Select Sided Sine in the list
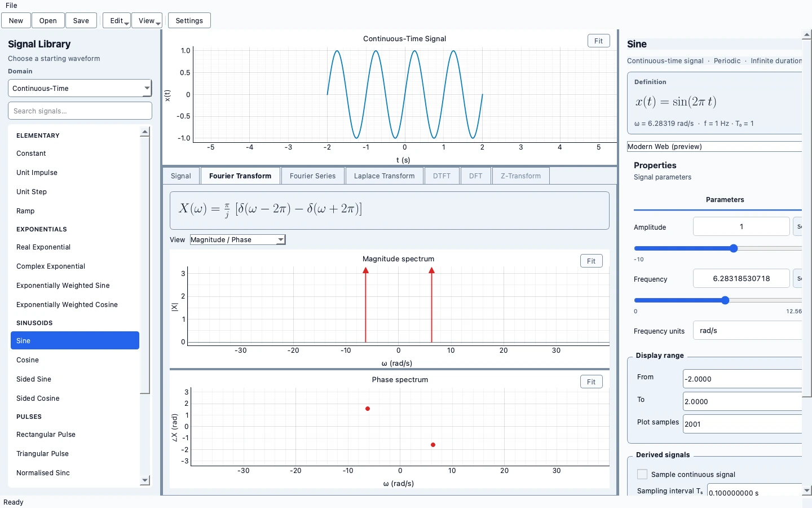The image size is (812, 508). pyautogui.click(x=75, y=379)
